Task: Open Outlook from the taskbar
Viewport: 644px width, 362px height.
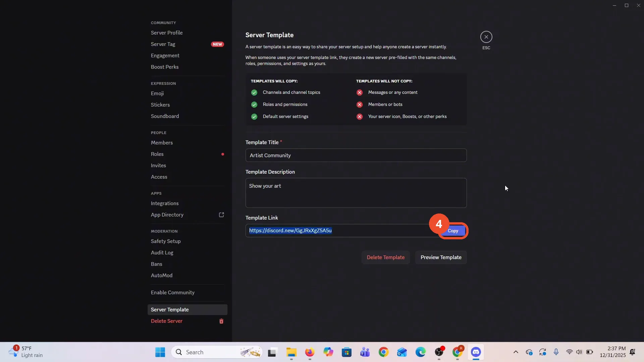Action: (x=402, y=352)
